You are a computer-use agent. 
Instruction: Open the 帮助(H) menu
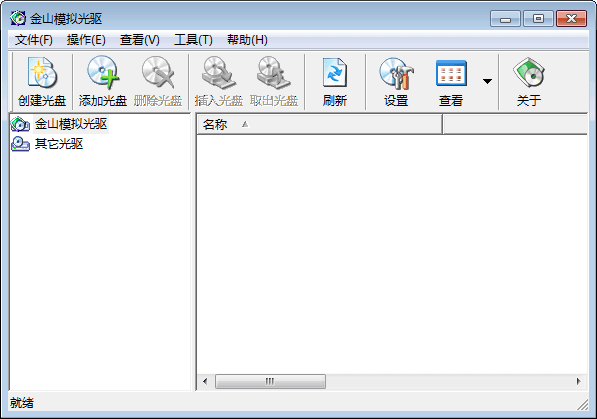point(247,40)
